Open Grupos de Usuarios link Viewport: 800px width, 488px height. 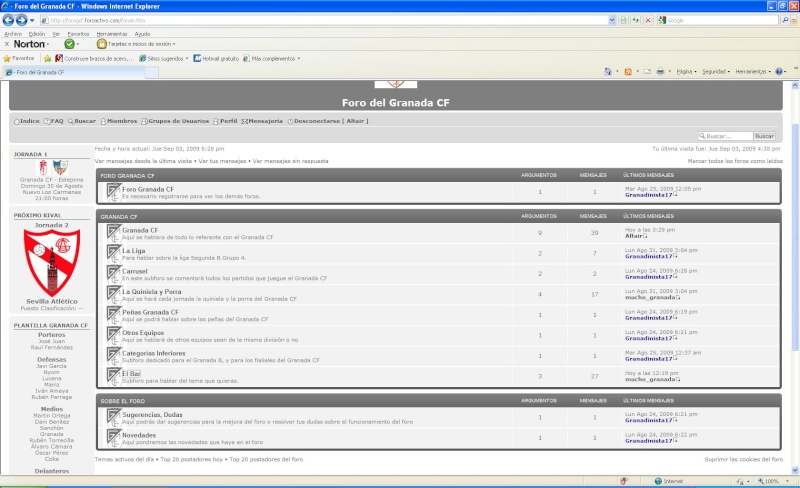point(175,121)
